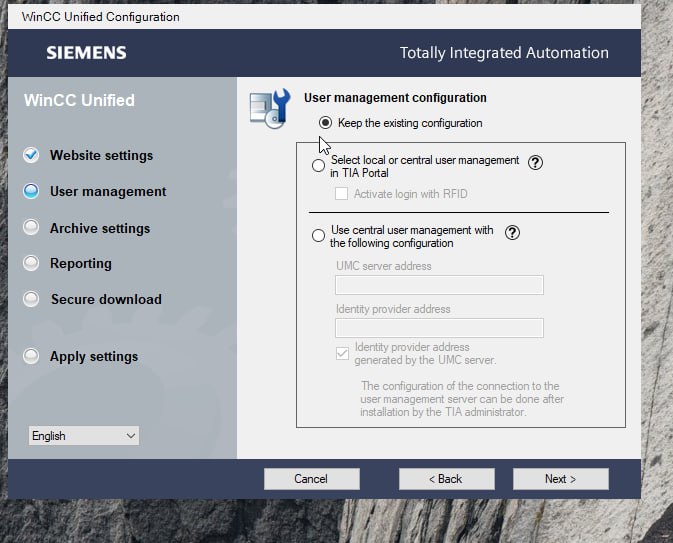Image resolution: width=673 pixels, height=543 pixels.
Task: Click the configuration wrench and server icon
Action: point(270,108)
